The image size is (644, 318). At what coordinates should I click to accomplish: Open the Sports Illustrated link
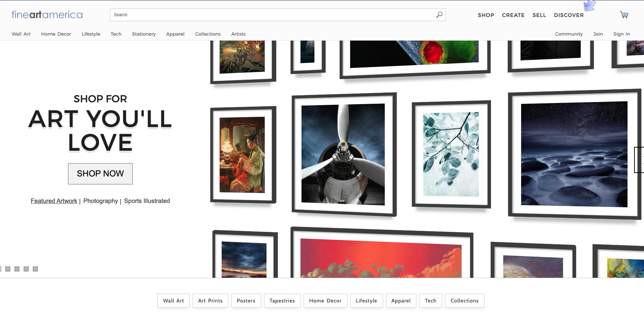pyautogui.click(x=147, y=201)
